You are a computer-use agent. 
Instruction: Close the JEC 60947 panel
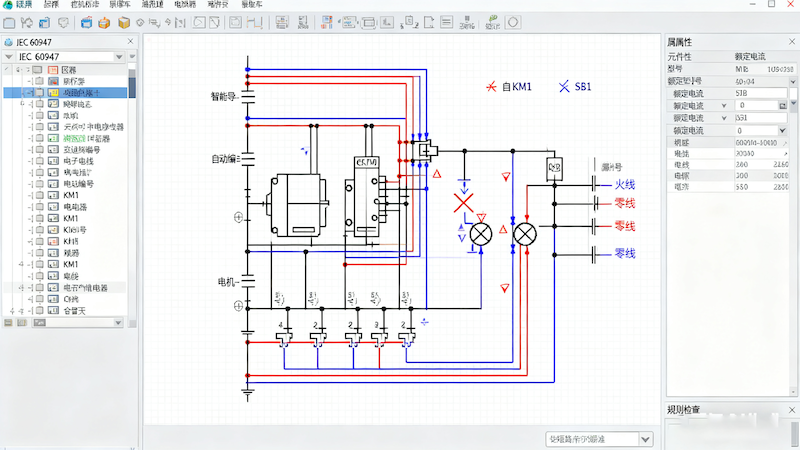132,42
